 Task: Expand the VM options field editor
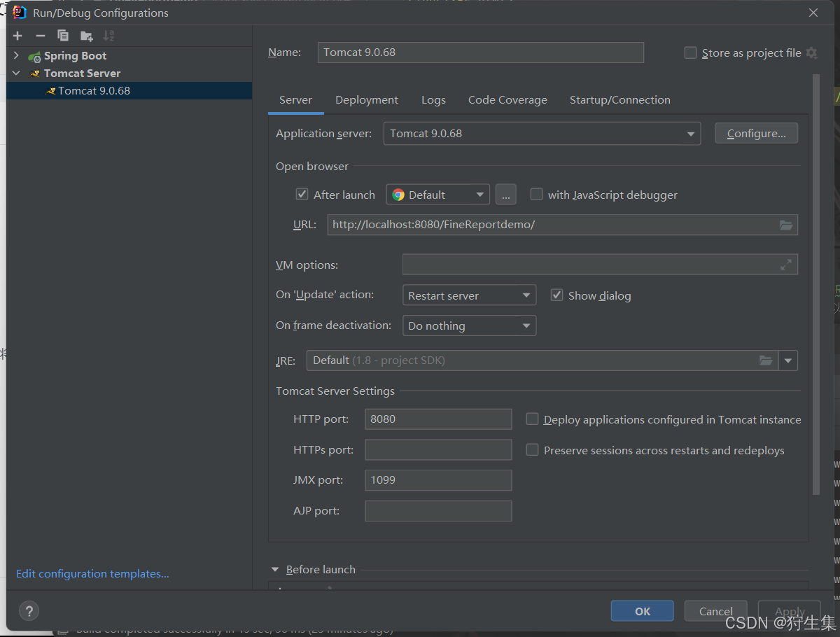(x=786, y=265)
